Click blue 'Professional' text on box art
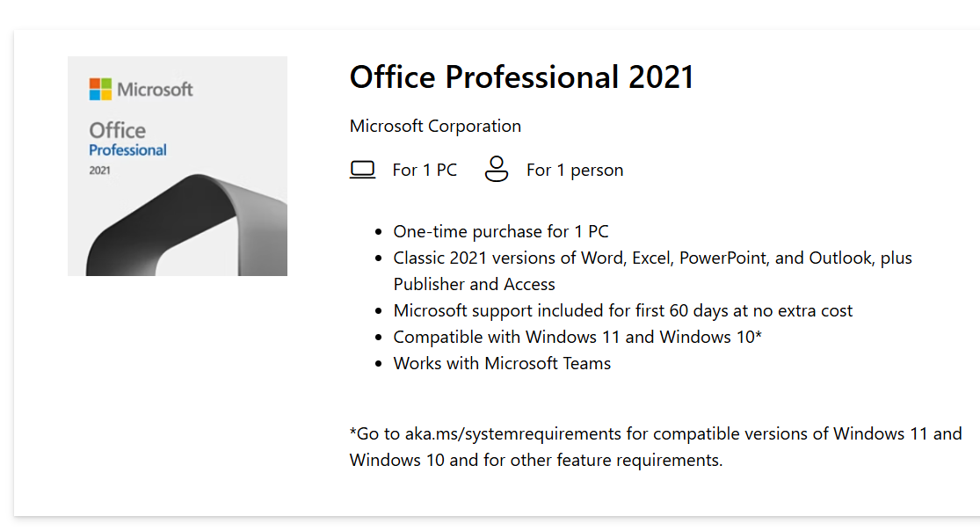This screenshot has width=980, height=531. pos(127,150)
